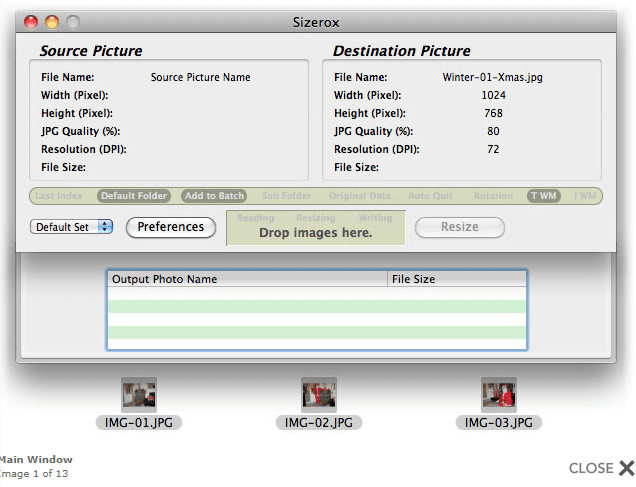Screen dimensions: 636x487
Task: Toggle the Add to Batch option
Action: pyautogui.click(x=215, y=196)
